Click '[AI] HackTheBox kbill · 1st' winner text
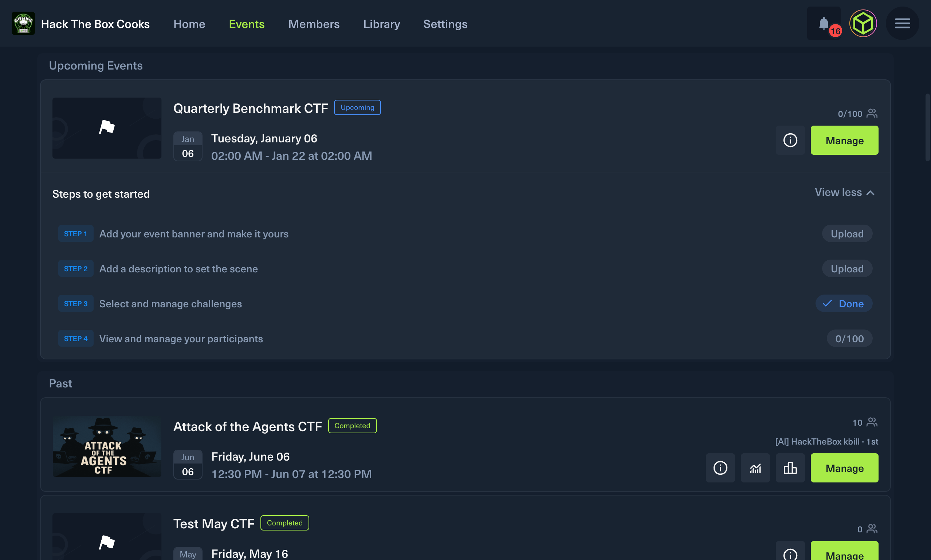This screenshot has height=560, width=931. point(827,442)
